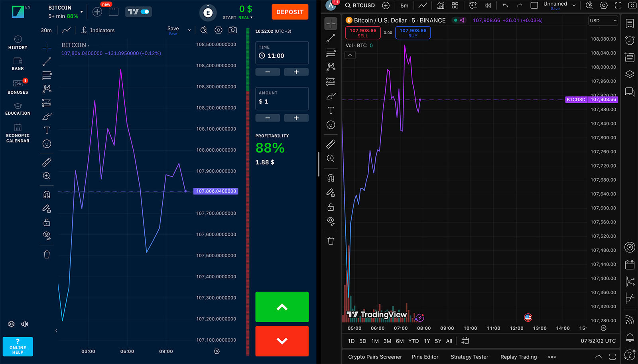Image resolution: width=638 pixels, height=364 pixels.
Task: Click the camera snapshot icon in TradingView header
Action: tap(632, 6)
